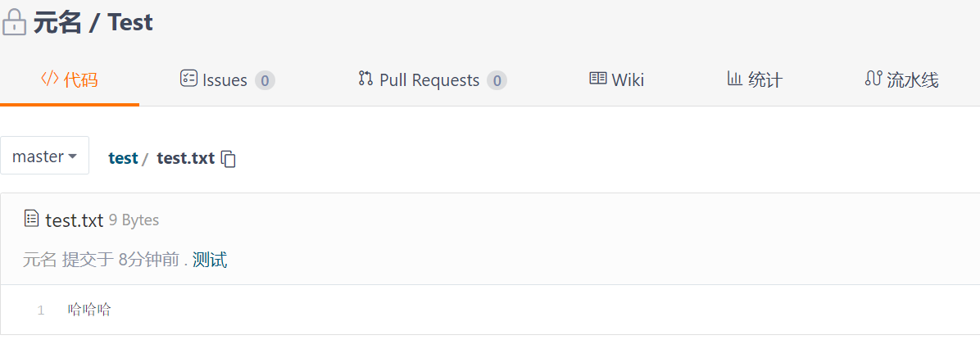This screenshot has width=980, height=358.
Task: Copy file path using the copy icon
Action: pyautogui.click(x=229, y=159)
